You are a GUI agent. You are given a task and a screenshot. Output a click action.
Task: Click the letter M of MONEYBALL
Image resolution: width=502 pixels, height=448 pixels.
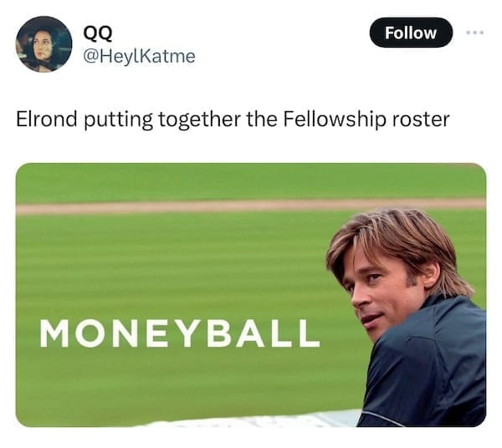pos(54,333)
